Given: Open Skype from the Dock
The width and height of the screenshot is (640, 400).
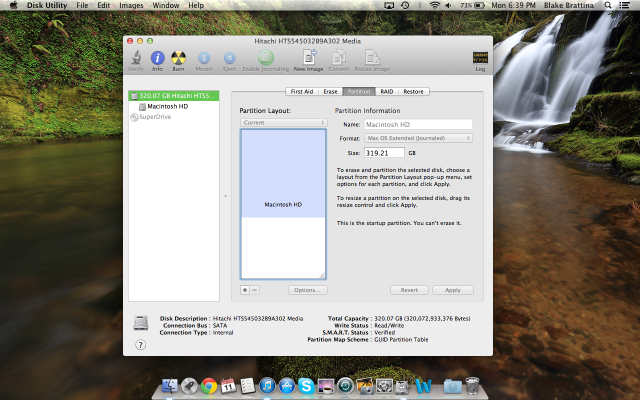Looking at the screenshot, I should tap(306, 386).
